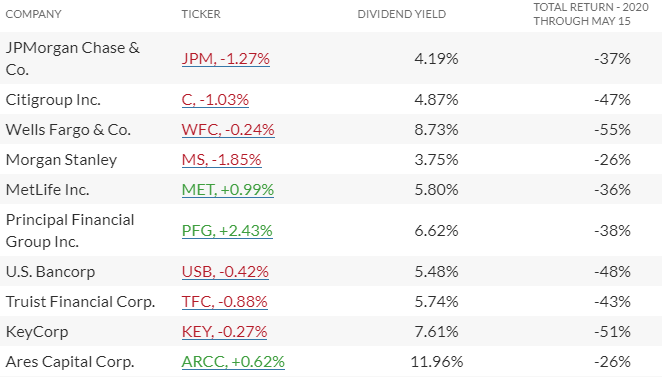Click the DIVIDEND YIELD column header

coord(402,14)
